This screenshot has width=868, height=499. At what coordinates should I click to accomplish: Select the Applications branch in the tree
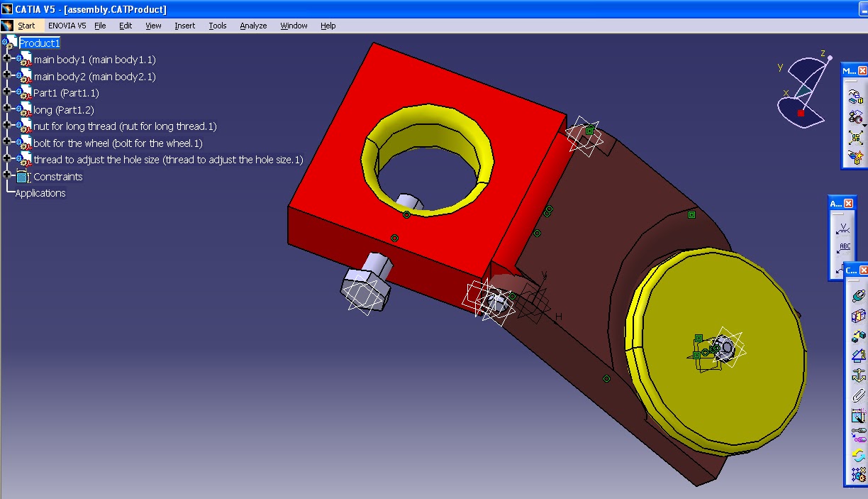pos(40,192)
